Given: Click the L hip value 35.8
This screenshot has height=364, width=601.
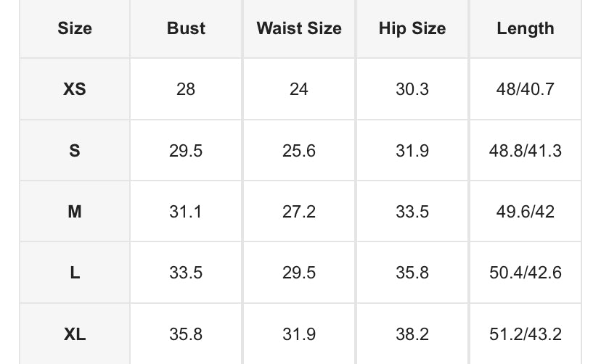Looking at the screenshot, I should (x=412, y=273).
